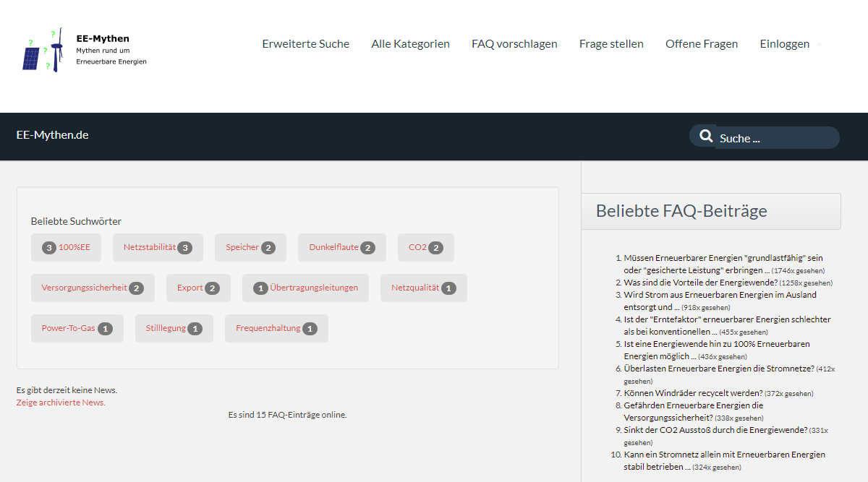The height and width of the screenshot is (482, 868).
Task: Open Frage stellen page
Action: pyautogui.click(x=611, y=44)
